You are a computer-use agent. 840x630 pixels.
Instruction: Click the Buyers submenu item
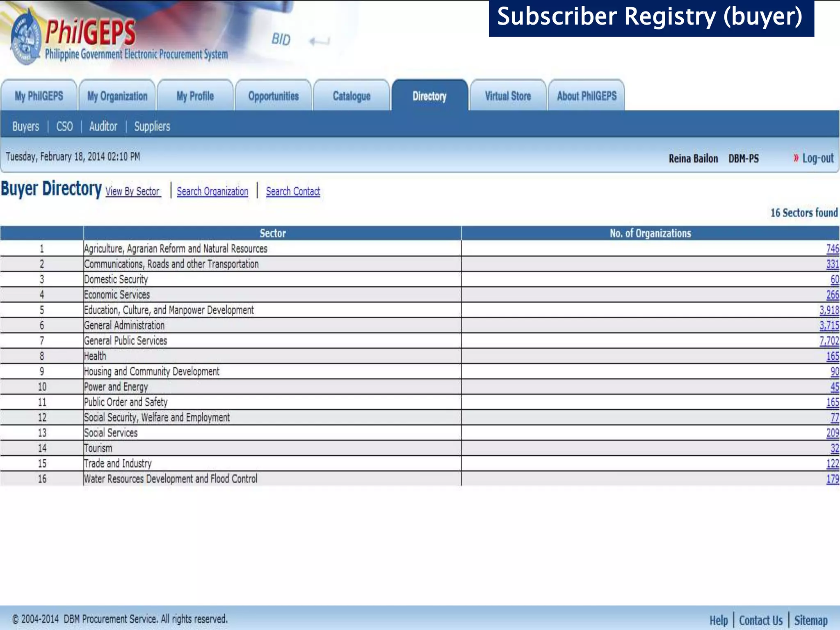(x=25, y=126)
